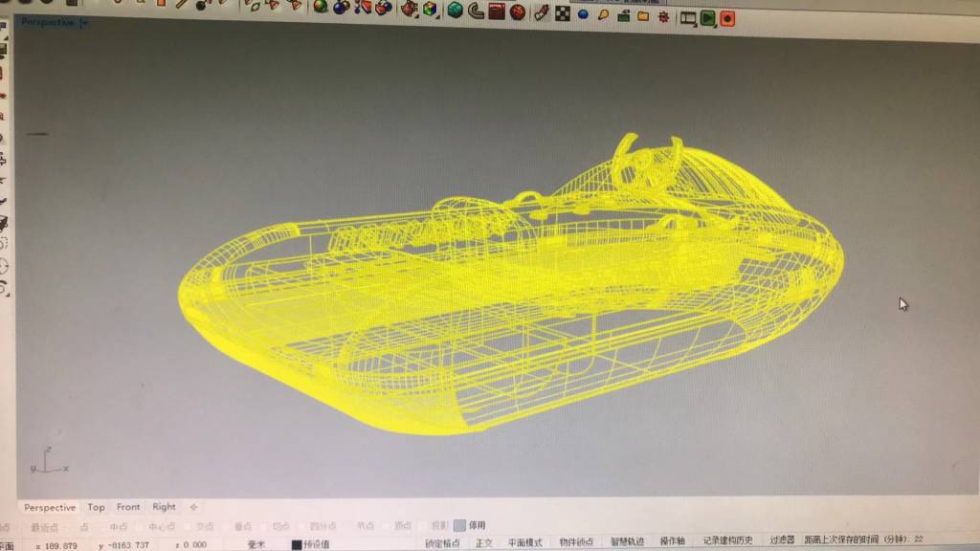
Task: Click the 预设值 layer name
Action: point(316,544)
